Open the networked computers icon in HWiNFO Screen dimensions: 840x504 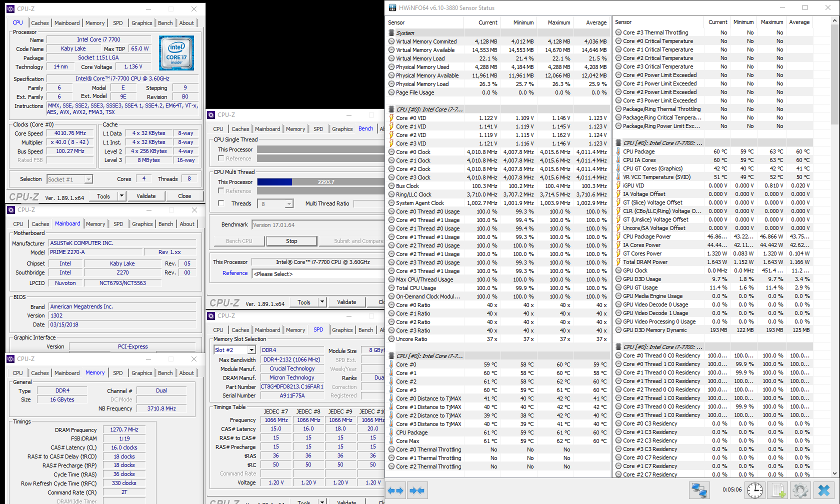click(x=699, y=490)
